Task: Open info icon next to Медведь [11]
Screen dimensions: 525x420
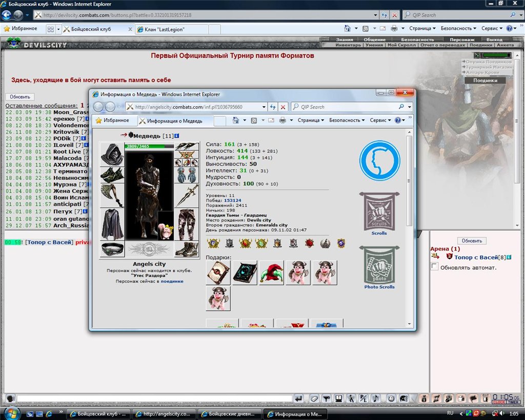Action: (x=176, y=136)
